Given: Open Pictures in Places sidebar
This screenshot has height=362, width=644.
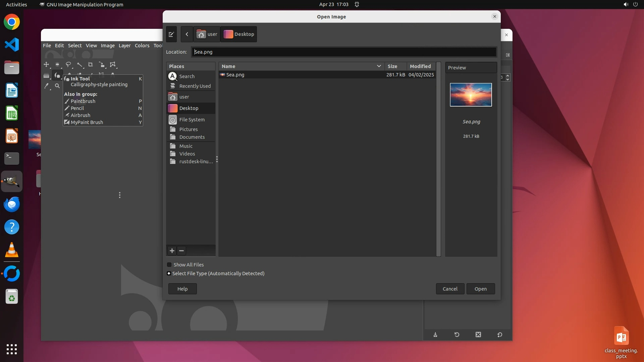Looking at the screenshot, I should click(188, 129).
